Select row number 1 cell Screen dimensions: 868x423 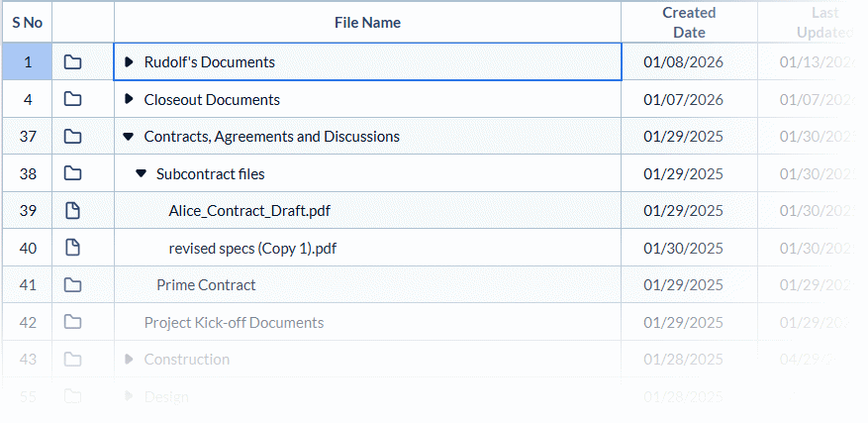(28, 62)
